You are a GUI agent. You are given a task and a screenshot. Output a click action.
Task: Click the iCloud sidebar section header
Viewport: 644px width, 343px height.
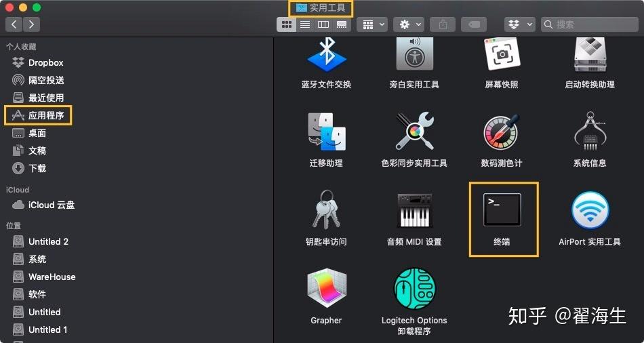[x=18, y=190]
